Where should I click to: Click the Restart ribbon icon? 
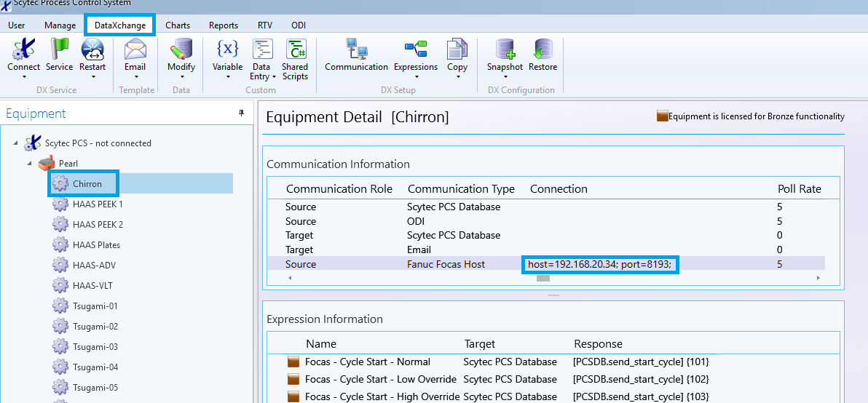92,49
